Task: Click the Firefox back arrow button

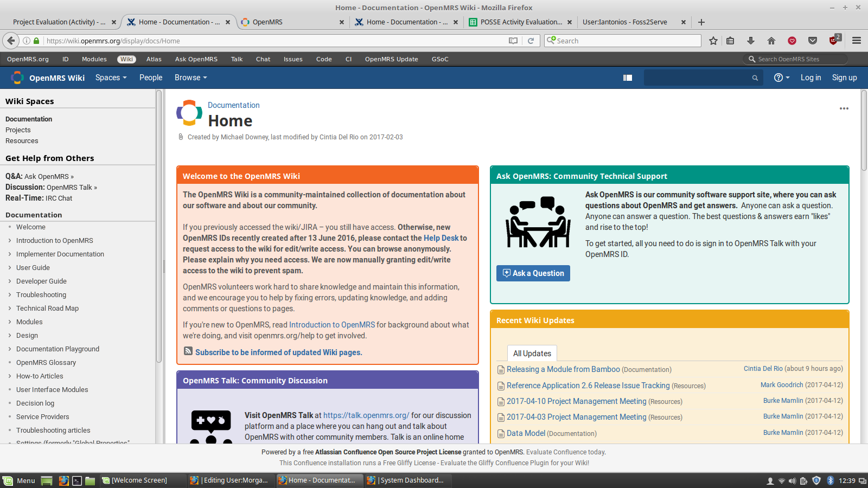Action: [11, 41]
